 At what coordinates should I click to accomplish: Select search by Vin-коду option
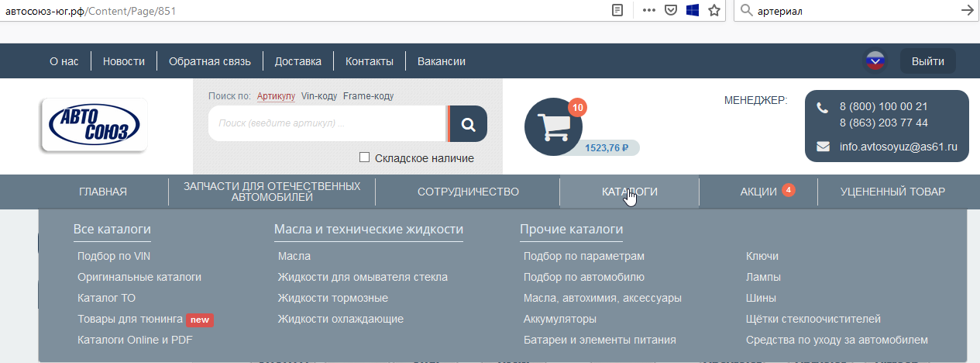coord(318,96)
